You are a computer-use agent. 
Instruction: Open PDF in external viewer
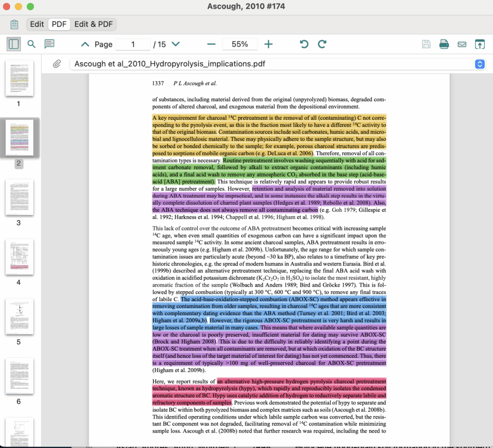point(480,44)
